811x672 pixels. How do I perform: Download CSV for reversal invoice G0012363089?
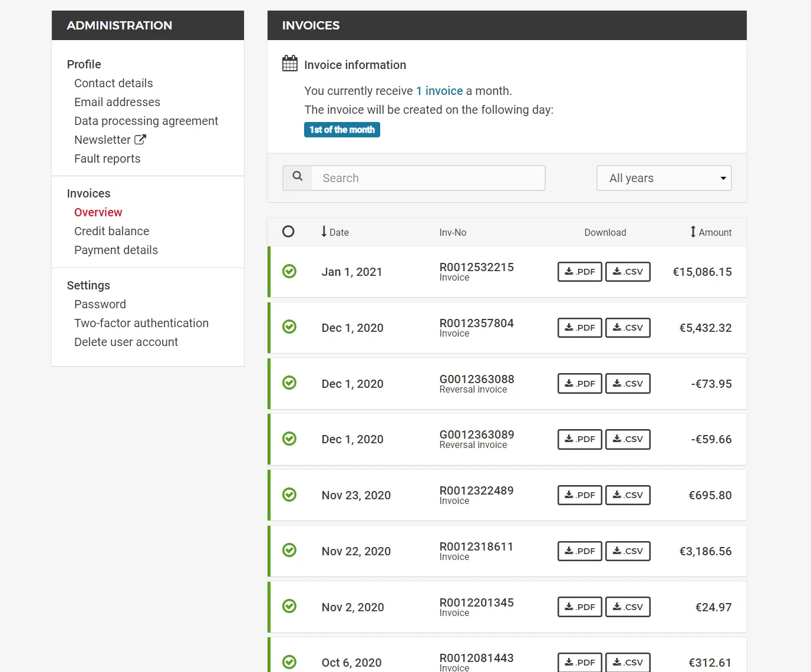(x=628, y=439)
